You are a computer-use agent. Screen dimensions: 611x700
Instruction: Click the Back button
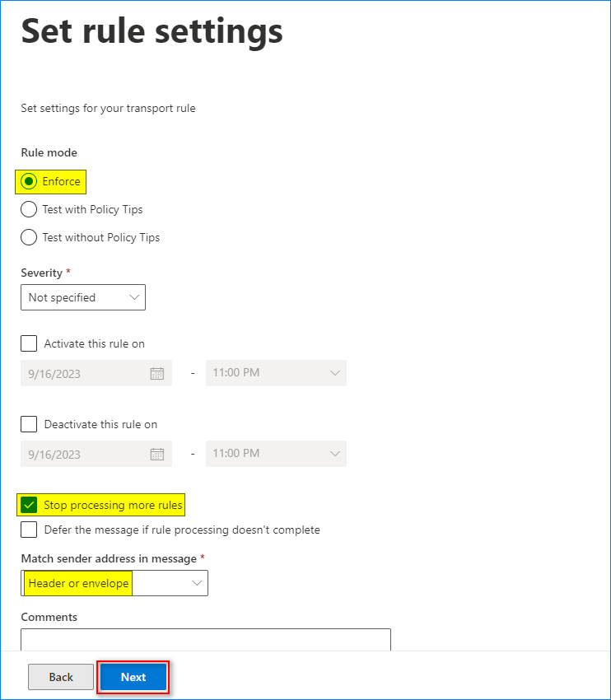pyautogui.click(x=61, y=677)
